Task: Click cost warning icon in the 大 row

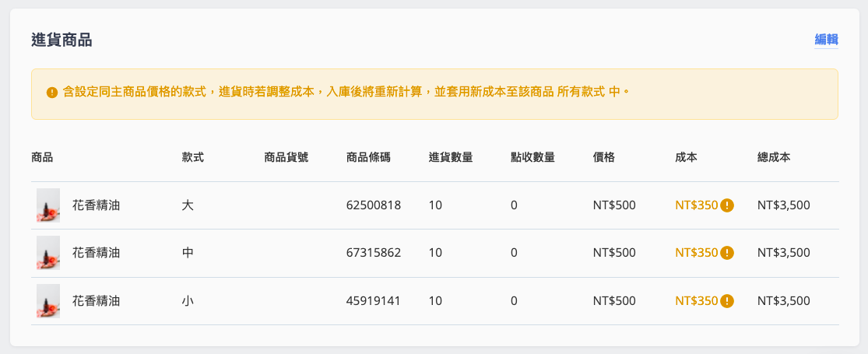Action: (x=727, y=205)
